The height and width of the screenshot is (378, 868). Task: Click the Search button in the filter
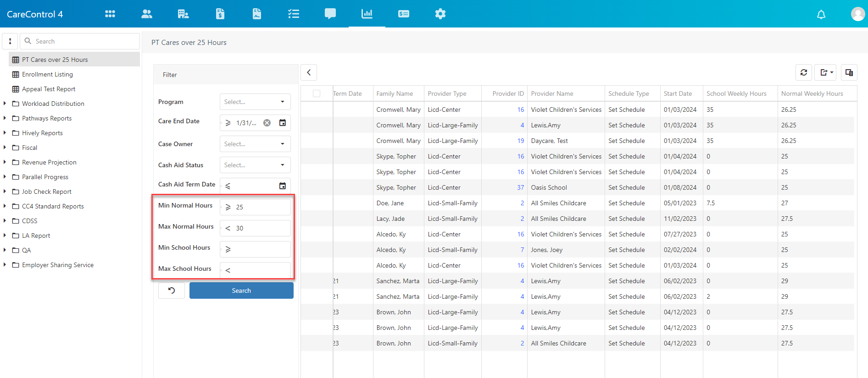pos(241,290)
